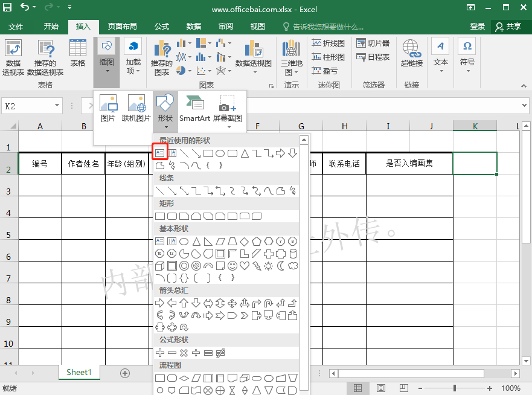Select the highlighted text box shape
This screenshot has width=532, height=395.
click(x=160, y=153)
